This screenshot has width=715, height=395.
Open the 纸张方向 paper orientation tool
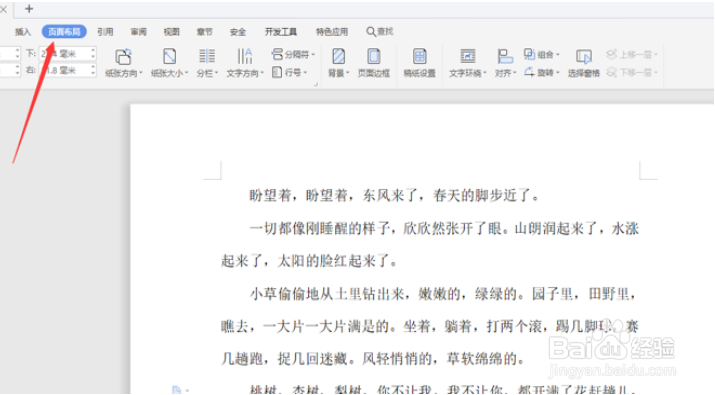pyautogui.click(x=124, y=62)
